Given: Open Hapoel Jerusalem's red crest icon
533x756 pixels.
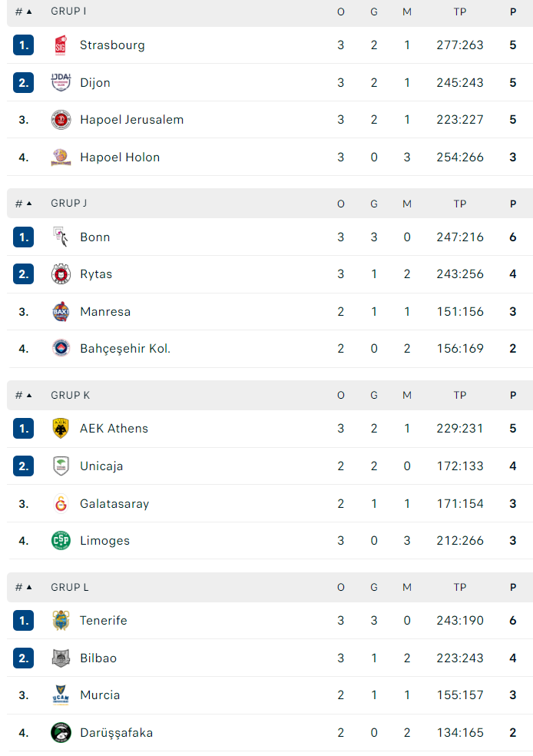Looking at the screenshot, I should pyautogui.click(x=61, y=120).
